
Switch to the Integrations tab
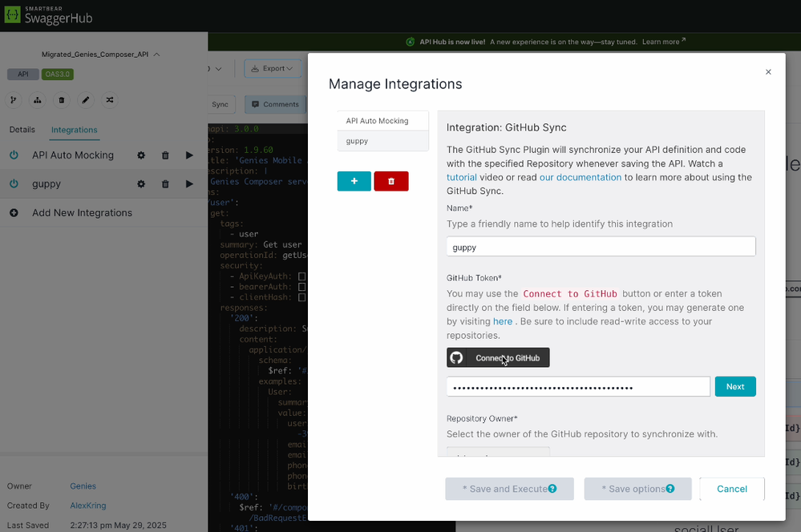(x=74, y=130)
